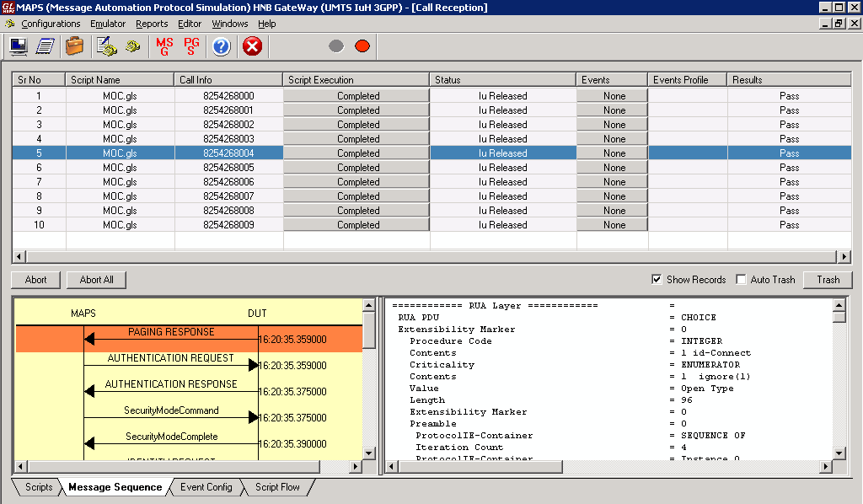
Task: Click the red X stop icon
Action: click(x=253, y=46)
